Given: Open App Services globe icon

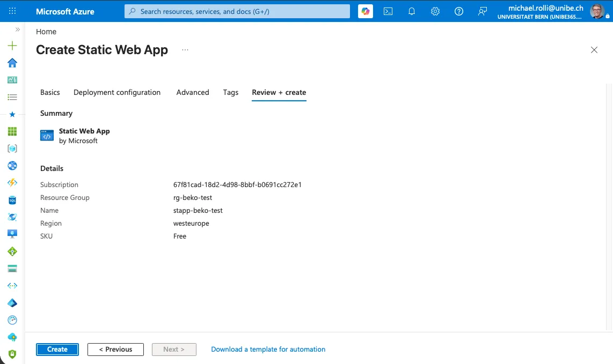Looking at the screenshot, I should [x=12, y=166].
